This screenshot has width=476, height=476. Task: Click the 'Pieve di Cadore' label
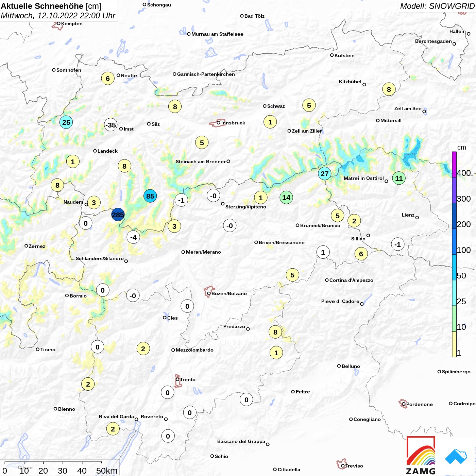point(340,301)
